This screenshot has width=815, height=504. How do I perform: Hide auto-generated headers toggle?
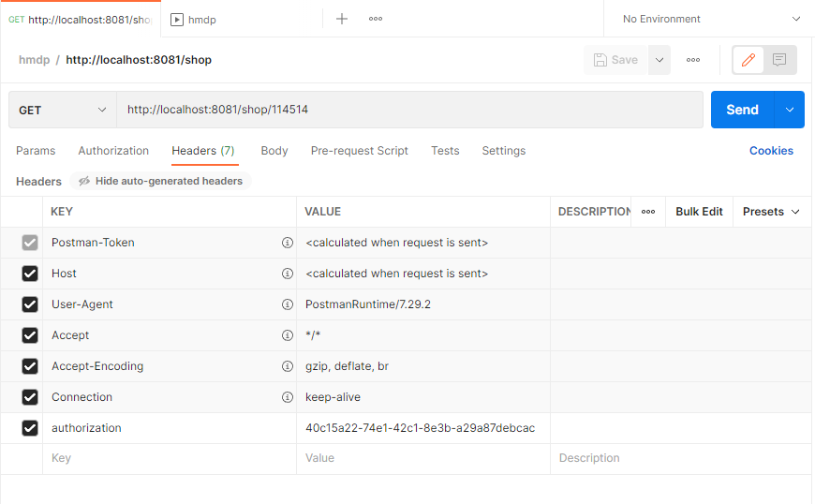click(x=160, y=181)
